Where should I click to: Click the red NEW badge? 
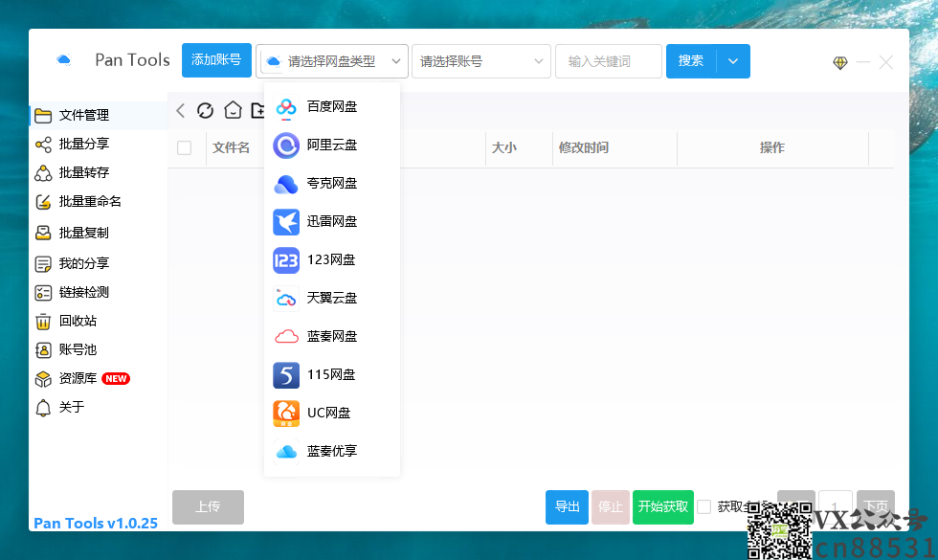pos(116,379)
